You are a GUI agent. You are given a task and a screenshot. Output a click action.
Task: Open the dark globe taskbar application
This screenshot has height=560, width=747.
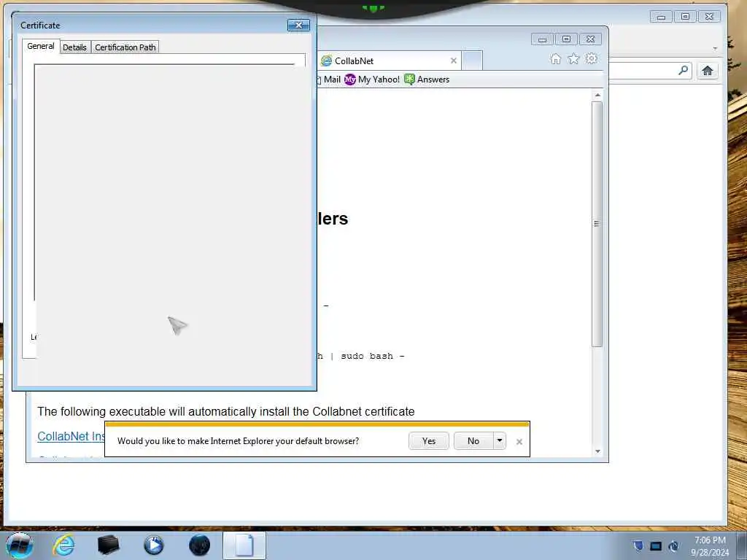pos(199,545)
